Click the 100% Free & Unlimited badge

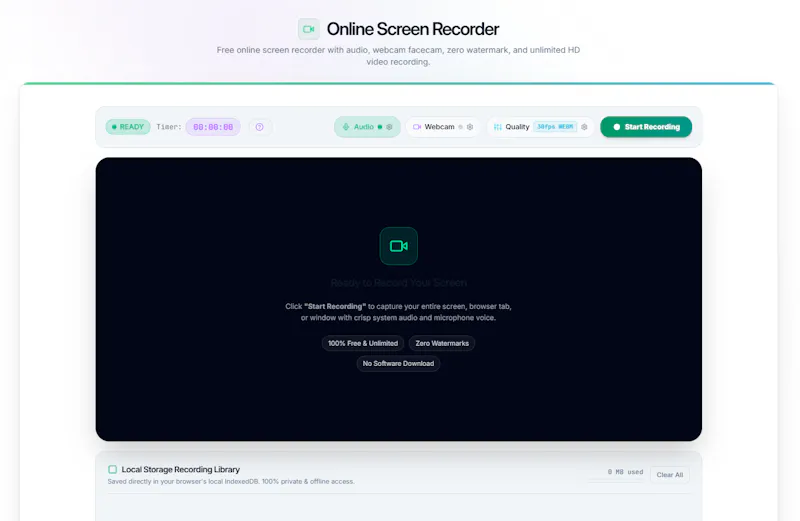coord(363,343)
